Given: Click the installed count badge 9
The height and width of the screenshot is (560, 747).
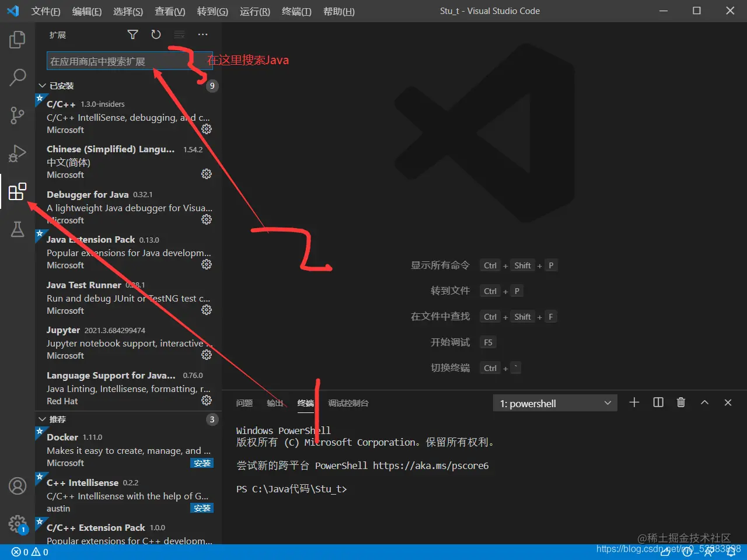Looking at the screenshot, I should click(212, 86).
